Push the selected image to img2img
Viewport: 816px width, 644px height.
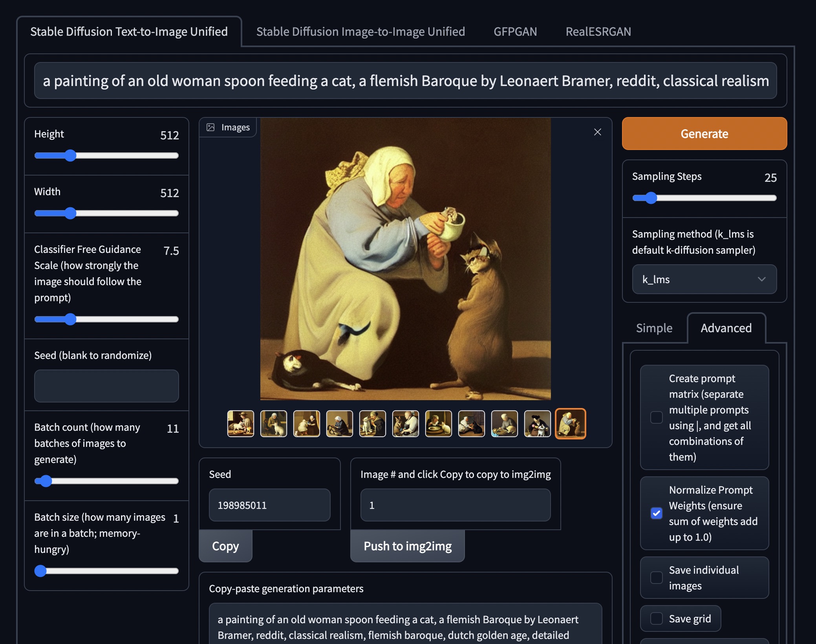click(x=407, y=546)
